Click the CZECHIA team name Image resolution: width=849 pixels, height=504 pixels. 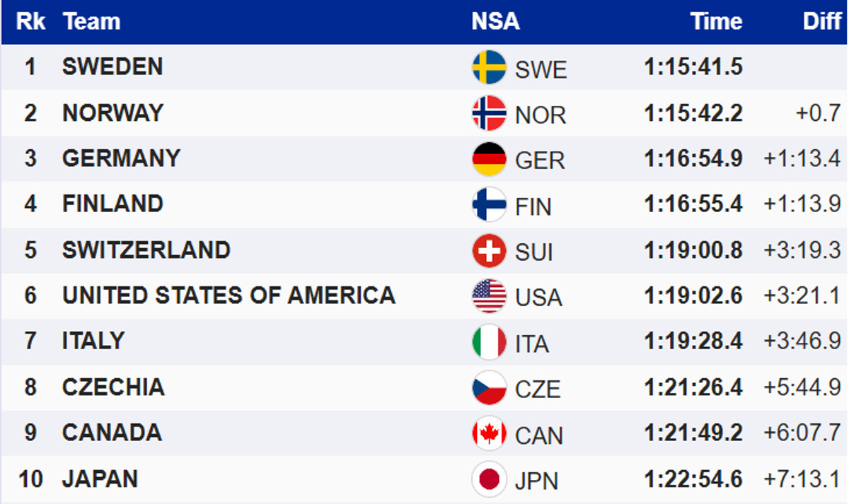click(x=113, y=387)
